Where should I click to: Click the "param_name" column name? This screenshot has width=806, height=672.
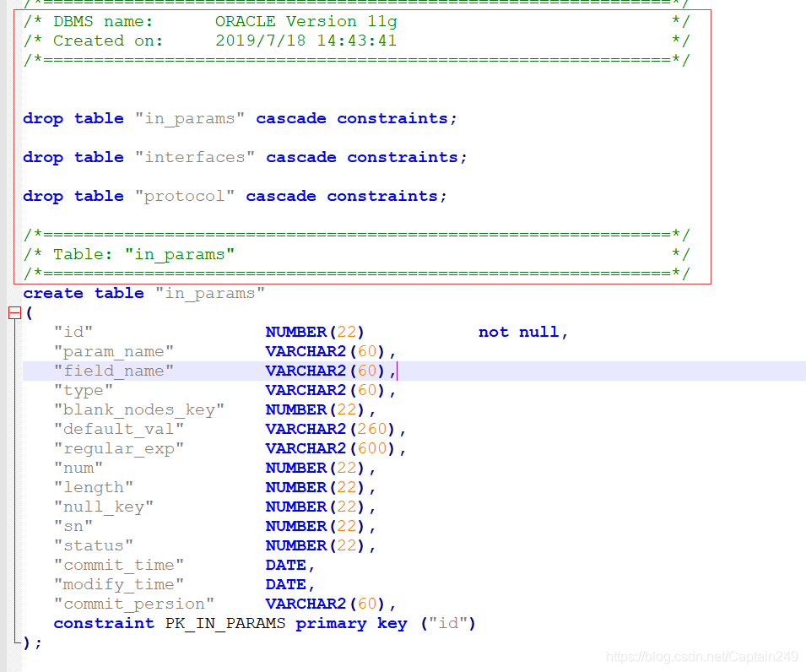pyautogui.click(x=114, y=352)
